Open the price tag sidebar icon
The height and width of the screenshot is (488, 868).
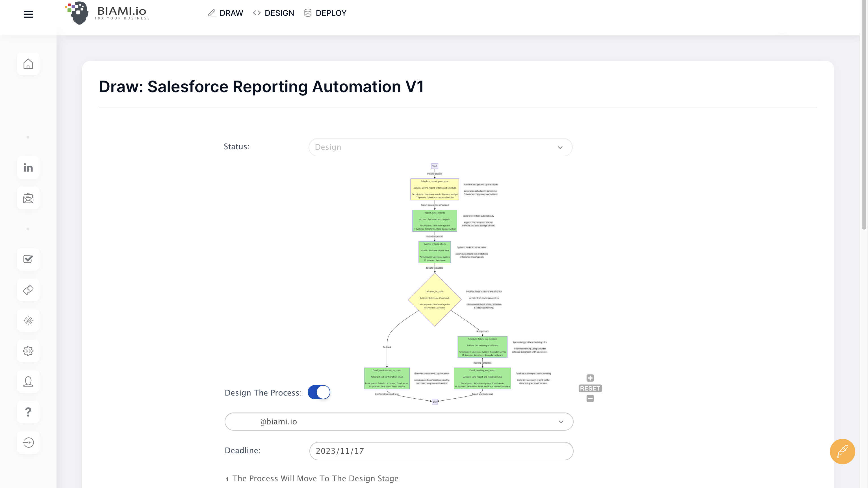coord(28,290)
